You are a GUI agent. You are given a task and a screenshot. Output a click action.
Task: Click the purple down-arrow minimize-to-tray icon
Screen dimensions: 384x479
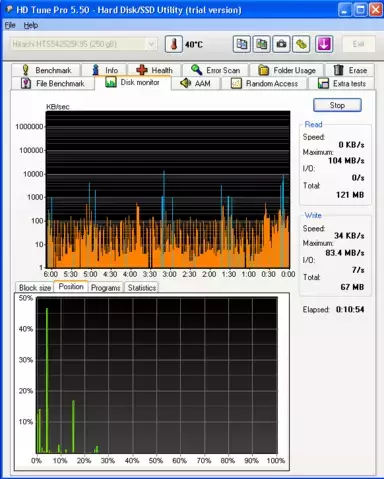(x=324, y=44)
